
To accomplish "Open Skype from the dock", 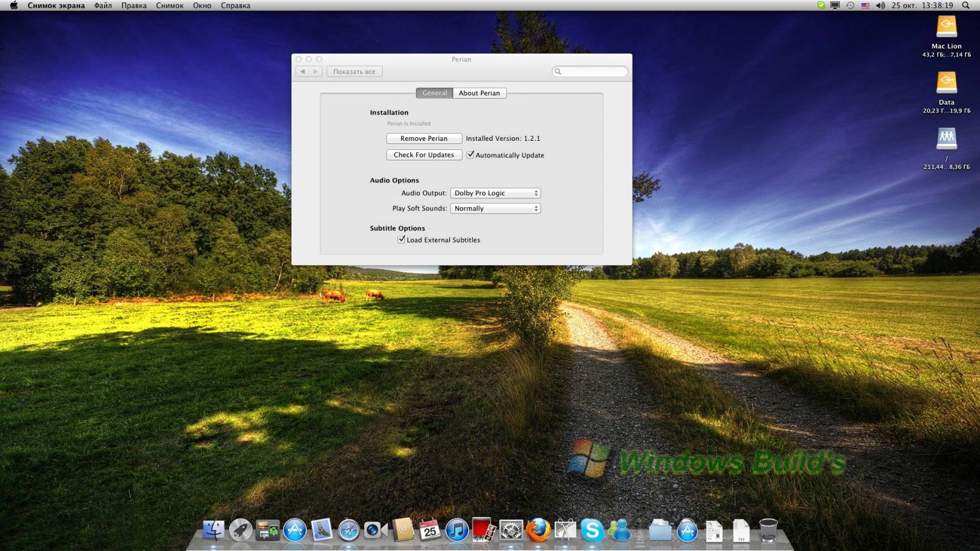I will click(592, 530).
